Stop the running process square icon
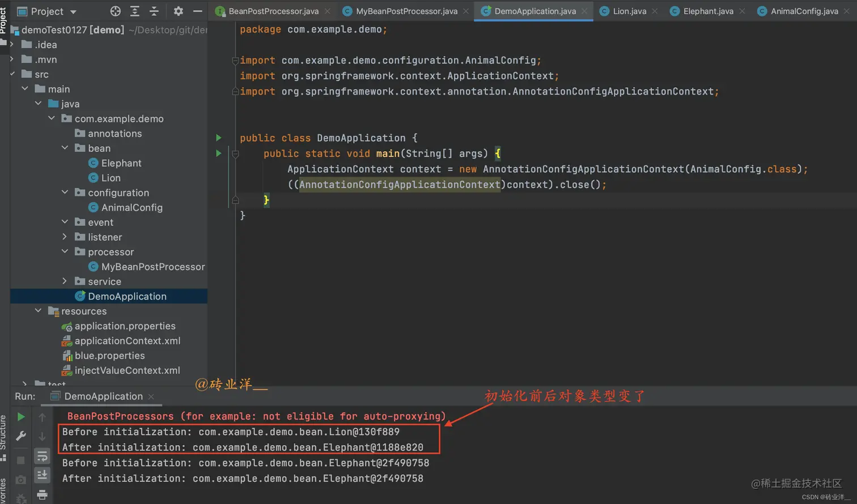857x504 pixels. point(21,460)
